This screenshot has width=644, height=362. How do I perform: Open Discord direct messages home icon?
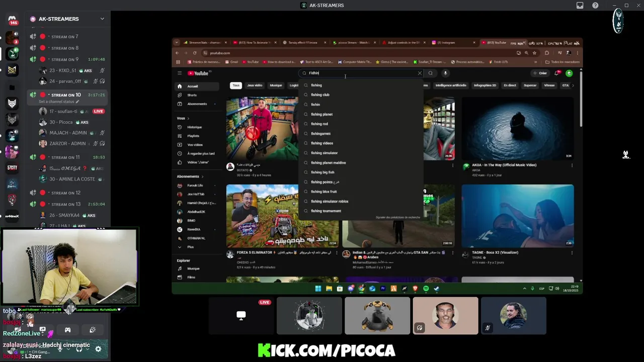pyautogui.click(x=12, y=20)
